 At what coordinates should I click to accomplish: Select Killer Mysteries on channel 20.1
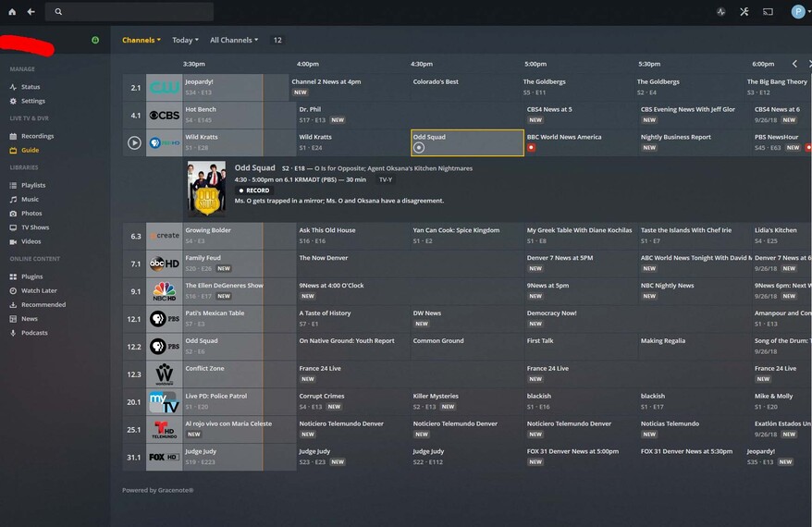point(467,401)
